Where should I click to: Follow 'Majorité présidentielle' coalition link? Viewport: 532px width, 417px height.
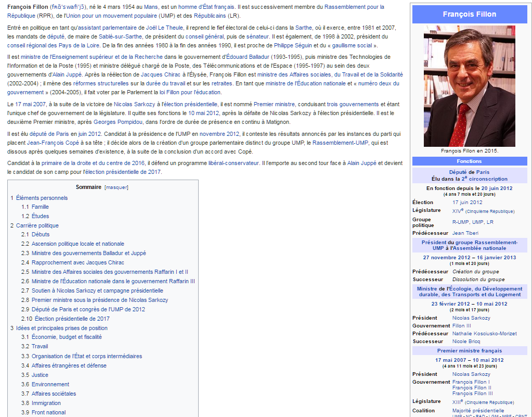coord(478,411)
